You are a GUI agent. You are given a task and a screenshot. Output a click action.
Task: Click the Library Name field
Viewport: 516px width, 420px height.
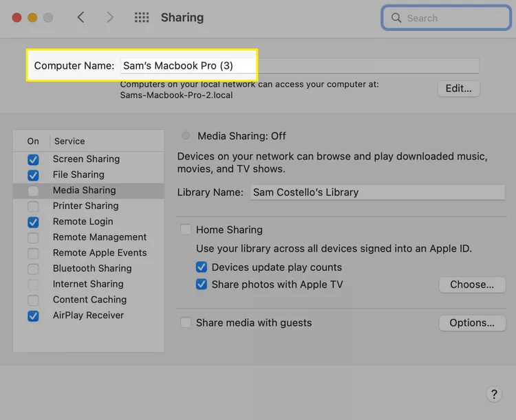378,192
